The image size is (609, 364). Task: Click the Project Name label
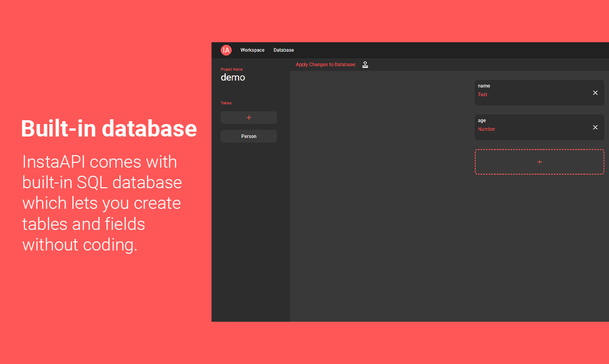[x=232, y=69]
